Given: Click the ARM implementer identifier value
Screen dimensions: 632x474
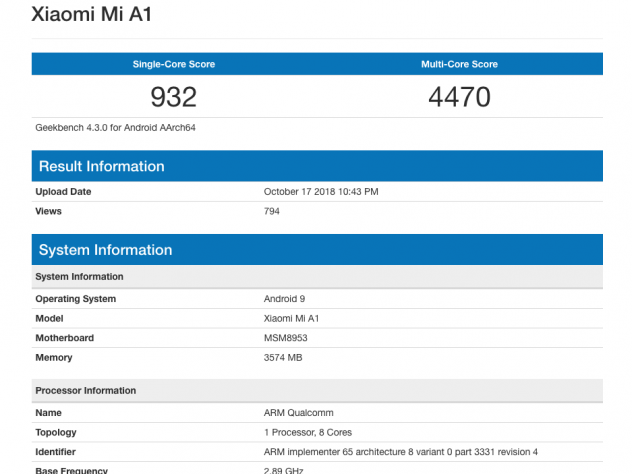Looking at the screenshot, I should point(400,452).
